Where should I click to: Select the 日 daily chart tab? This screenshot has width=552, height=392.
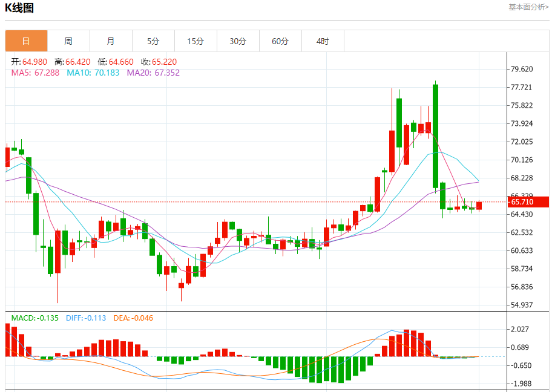point(27,41)
